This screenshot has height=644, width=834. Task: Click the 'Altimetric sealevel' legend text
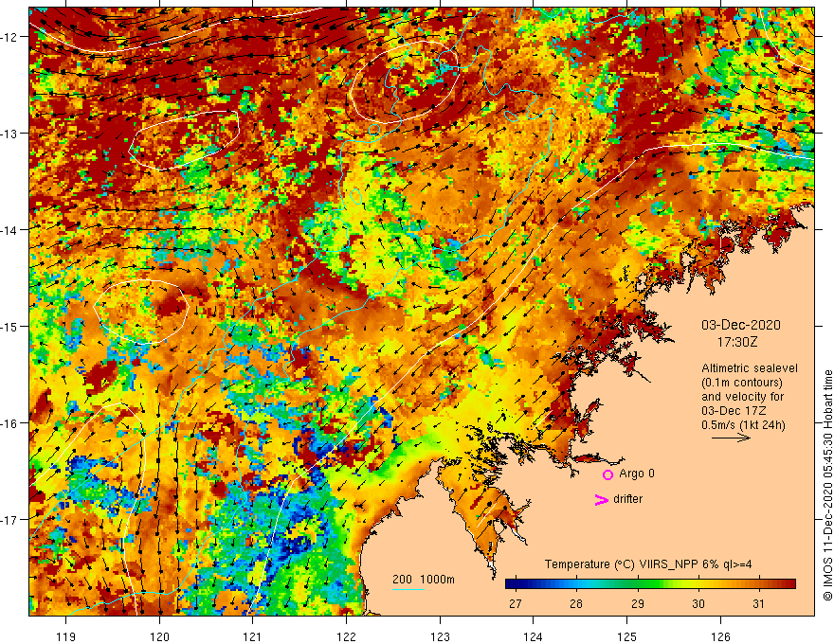[750, 368]
